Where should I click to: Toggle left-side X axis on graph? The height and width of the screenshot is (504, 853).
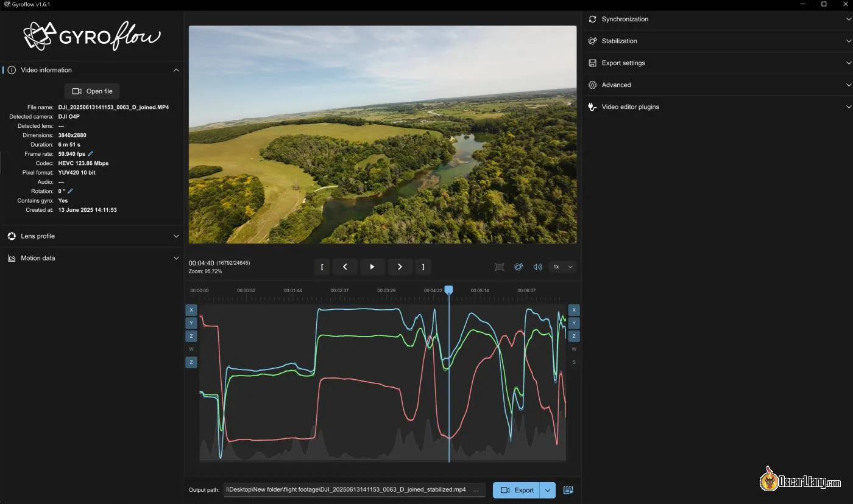pos(191,310)
